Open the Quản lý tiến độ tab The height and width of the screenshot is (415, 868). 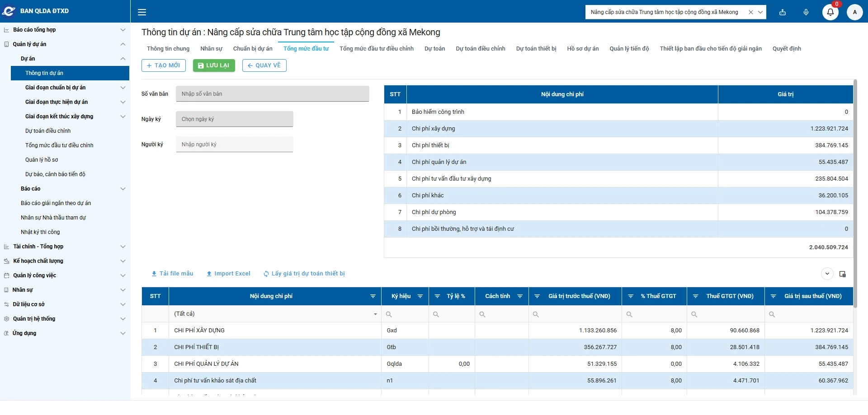(629, 49)
